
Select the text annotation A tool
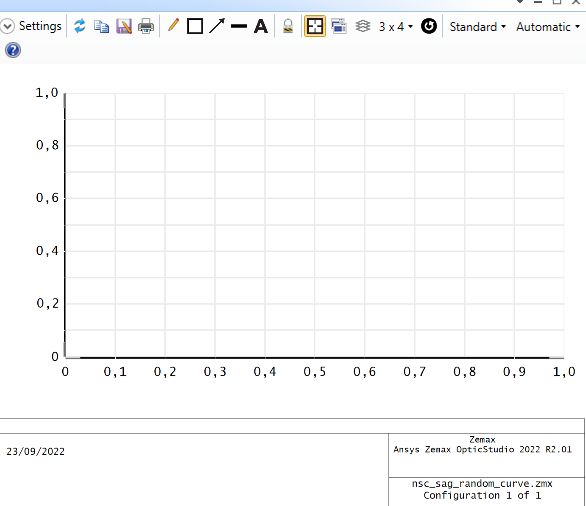click(261, 27)
